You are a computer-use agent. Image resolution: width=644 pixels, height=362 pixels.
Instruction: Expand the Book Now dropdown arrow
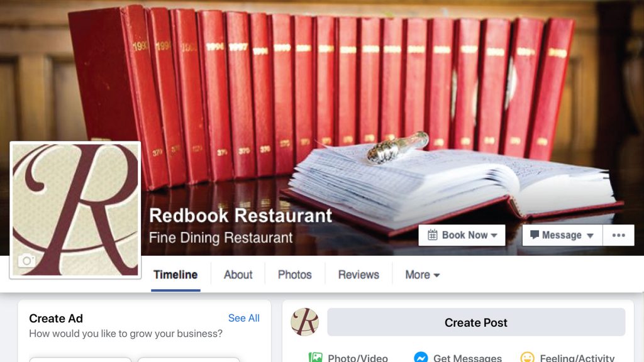pyautogui.click(x=494, y=236)
